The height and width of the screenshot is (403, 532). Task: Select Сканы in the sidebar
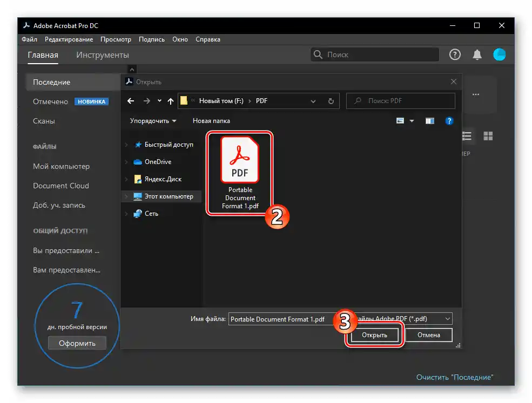(x=44, y=121)
